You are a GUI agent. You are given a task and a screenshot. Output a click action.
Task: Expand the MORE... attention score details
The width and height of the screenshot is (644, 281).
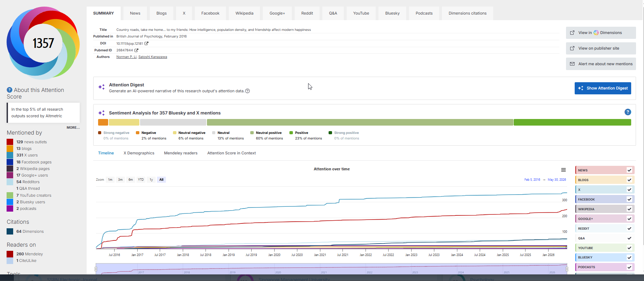click(x=73, y=128)
